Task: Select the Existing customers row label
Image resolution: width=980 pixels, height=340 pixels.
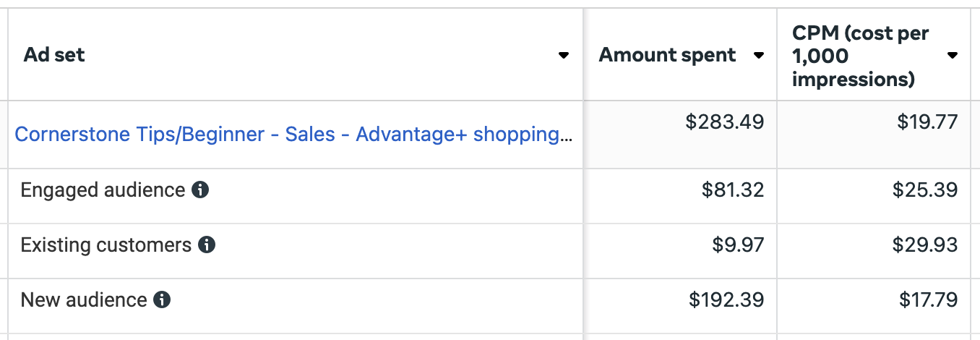Action: click(x=106, y=245)
